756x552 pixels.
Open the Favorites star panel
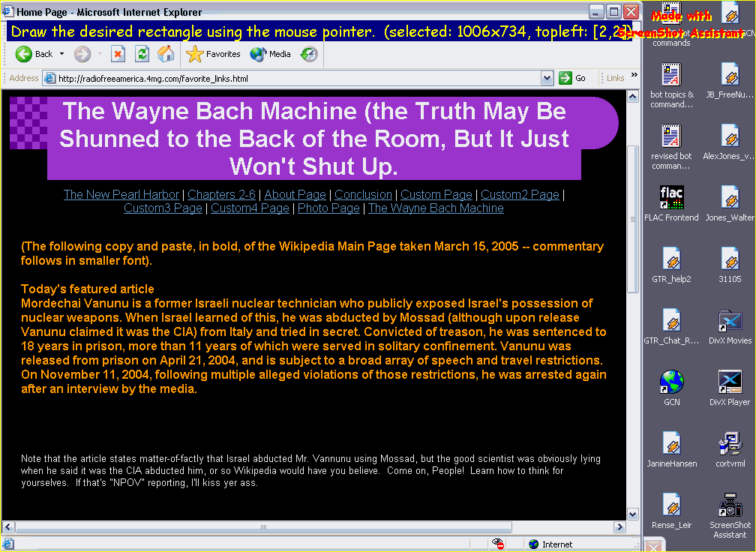tap(213, 54)
